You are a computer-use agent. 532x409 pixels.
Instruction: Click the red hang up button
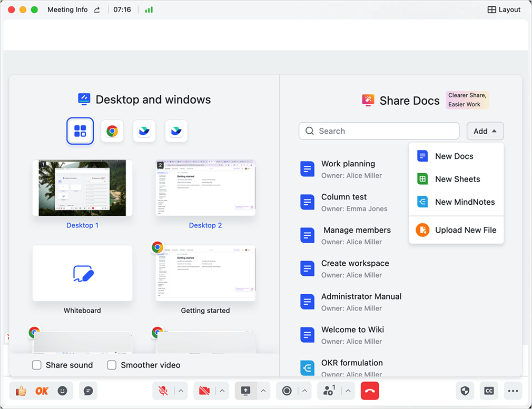(x=370, y=391)
